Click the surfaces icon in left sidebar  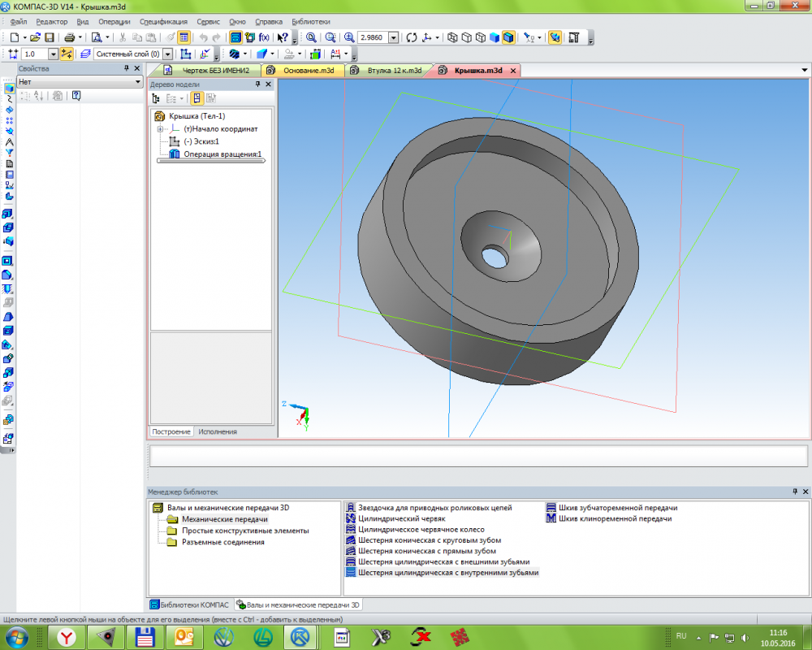[9, 110]
